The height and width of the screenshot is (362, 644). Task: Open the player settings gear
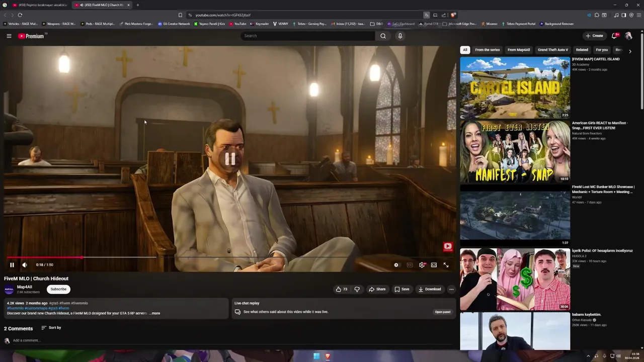(422, 265)
